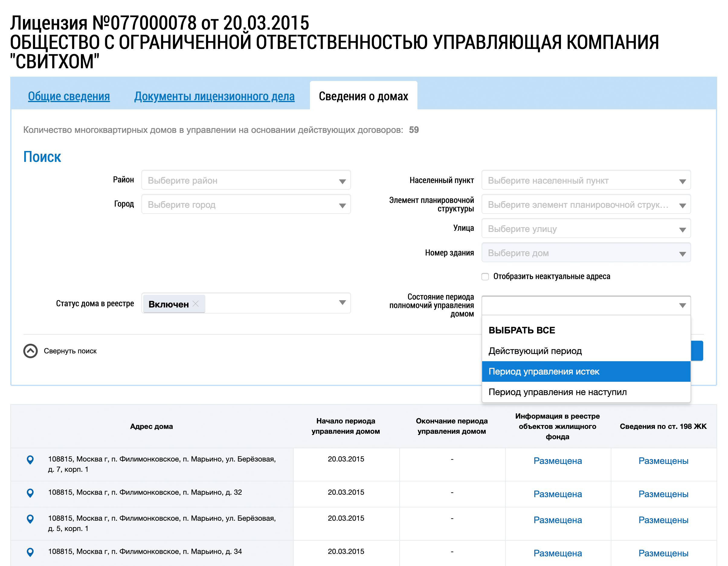Open Размещена link for Берёзовая д. 7
Image resolution: width=728 pixels, height=566 pixels.
(x=558, y=461)
